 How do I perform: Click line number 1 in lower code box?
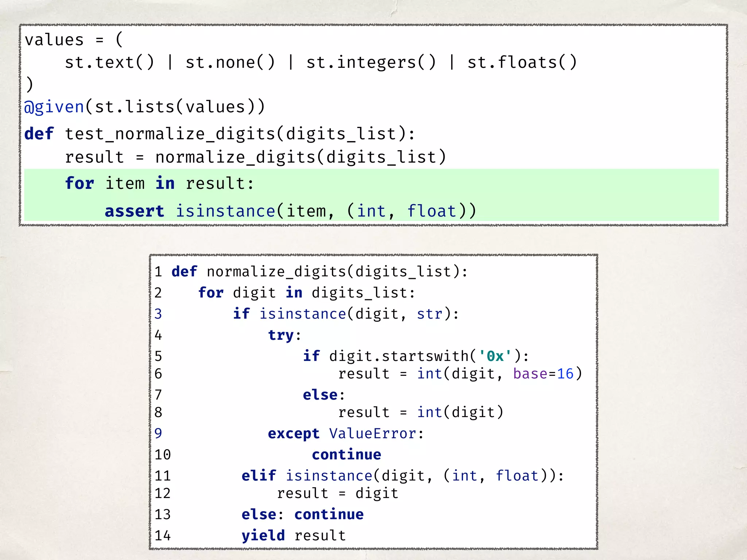click(158, 272)
